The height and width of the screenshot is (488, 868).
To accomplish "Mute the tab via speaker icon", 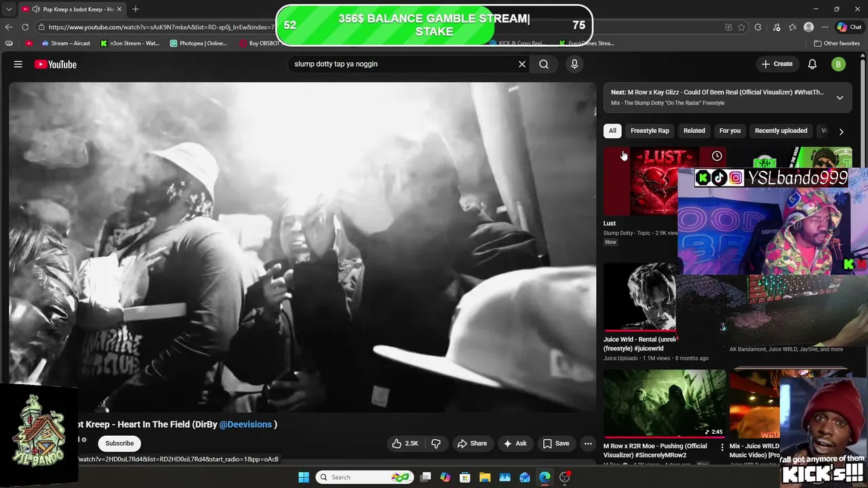I will point(35,9).
